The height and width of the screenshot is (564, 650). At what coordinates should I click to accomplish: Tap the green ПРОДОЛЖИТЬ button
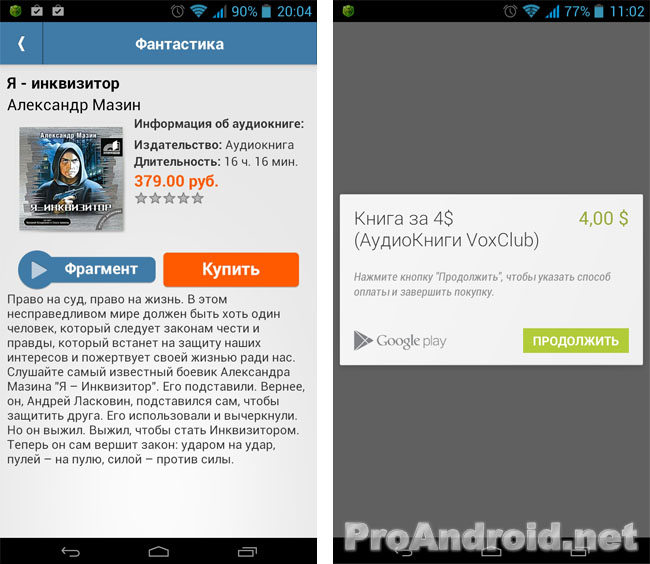(576, 341)
